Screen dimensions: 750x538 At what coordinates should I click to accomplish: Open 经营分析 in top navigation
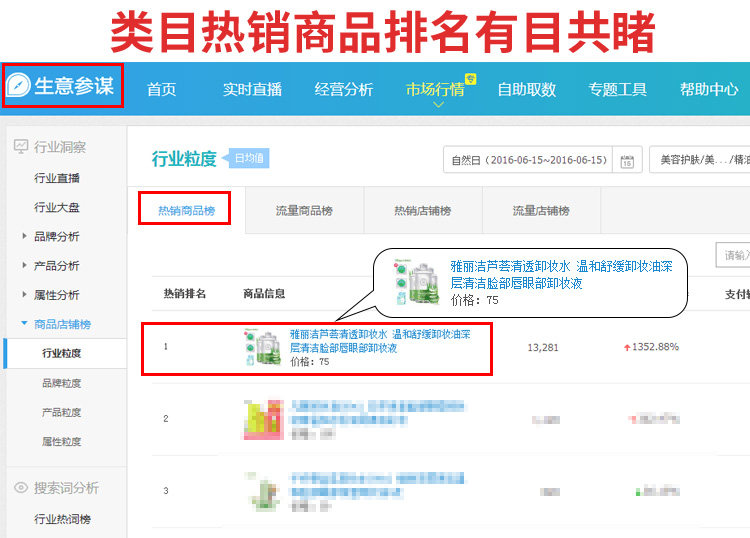click(x=343, y=89)
